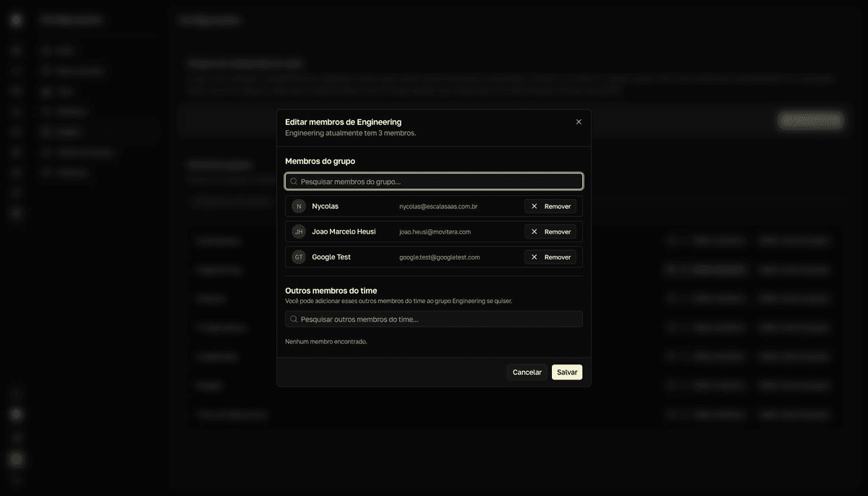
Task: Close the Editar membros de Engineering dialog
Action: point(579,122)
